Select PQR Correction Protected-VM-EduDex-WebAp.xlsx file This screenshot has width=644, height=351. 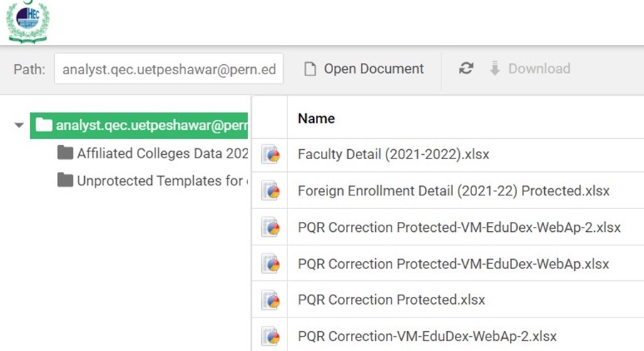(453, 264)
